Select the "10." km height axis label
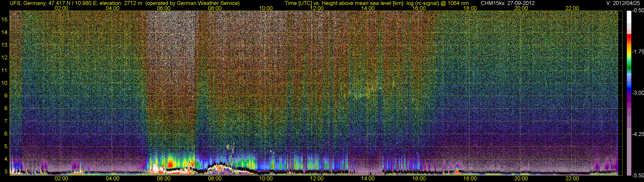The image size is (644, 182). (5, 83)
